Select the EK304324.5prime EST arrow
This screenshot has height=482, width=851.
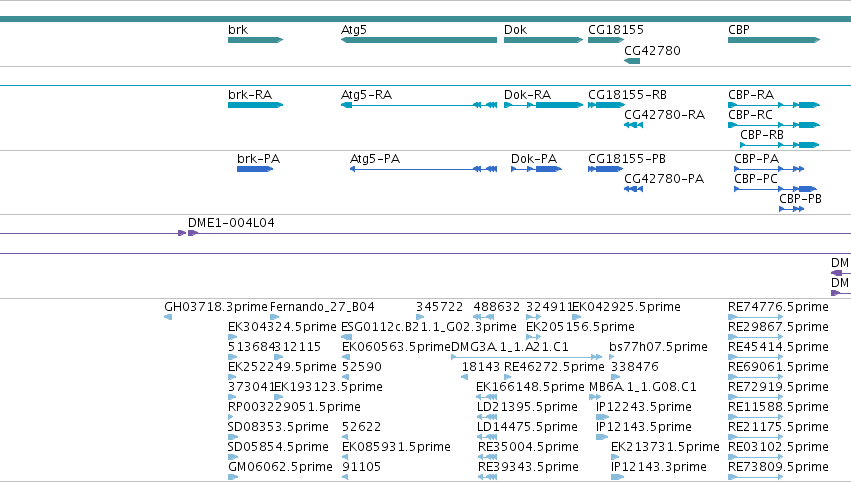pyautogui.click(x=233, y=337)
